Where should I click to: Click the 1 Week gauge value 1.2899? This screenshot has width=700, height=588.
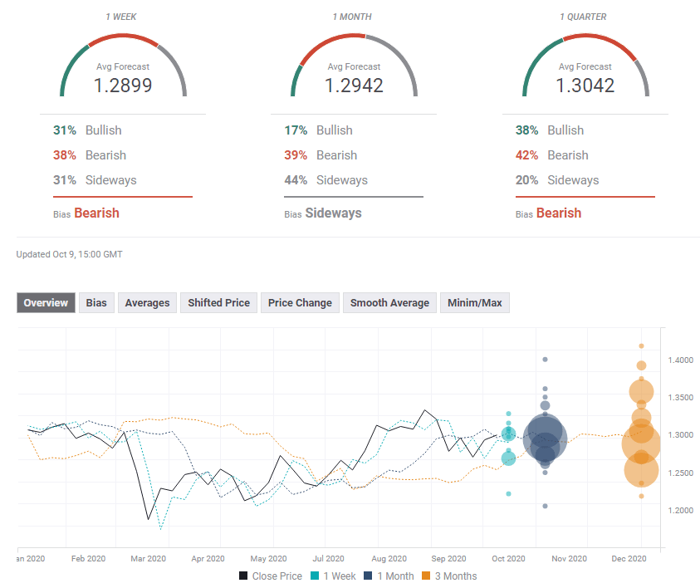click(123, 85)
